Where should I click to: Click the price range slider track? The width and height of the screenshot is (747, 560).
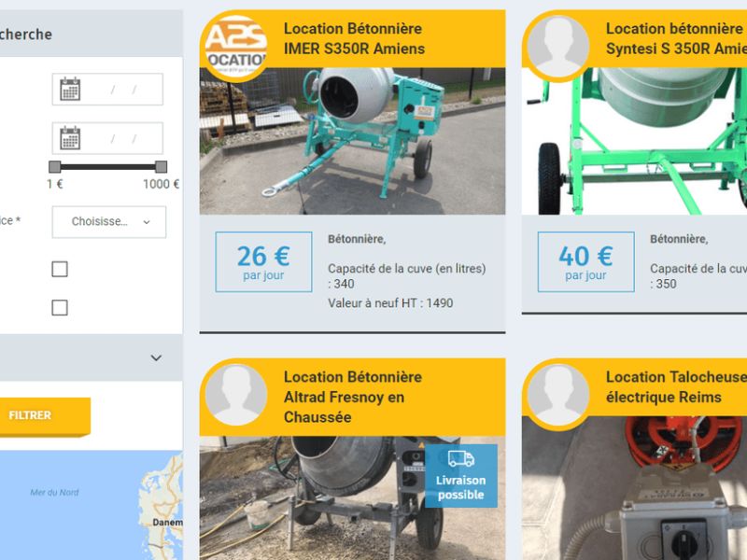(x=107, y=167)
